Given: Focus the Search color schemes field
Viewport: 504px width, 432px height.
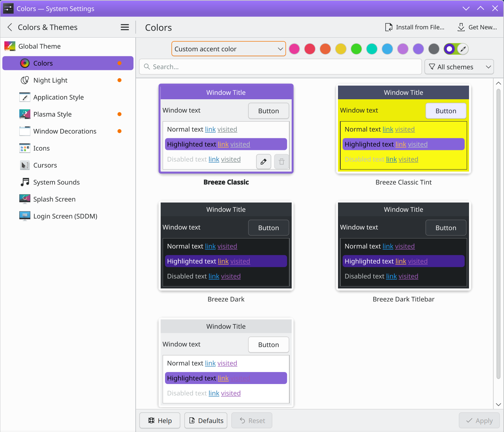Looking at the screenshot, I should click(x=280, y=67).
